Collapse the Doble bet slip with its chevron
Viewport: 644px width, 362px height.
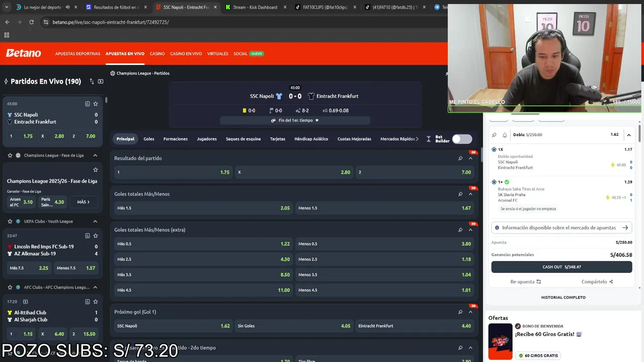click(629, 135)
